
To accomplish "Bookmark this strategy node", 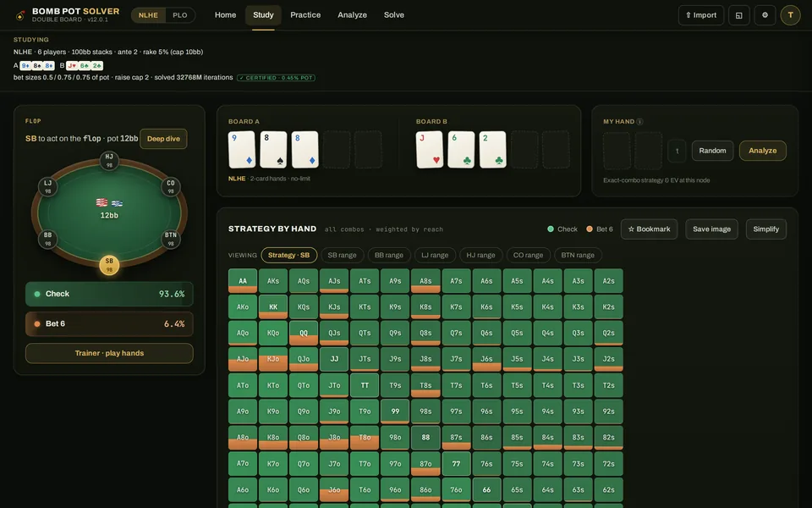I will pyautogui.click(x=650, y=229).
